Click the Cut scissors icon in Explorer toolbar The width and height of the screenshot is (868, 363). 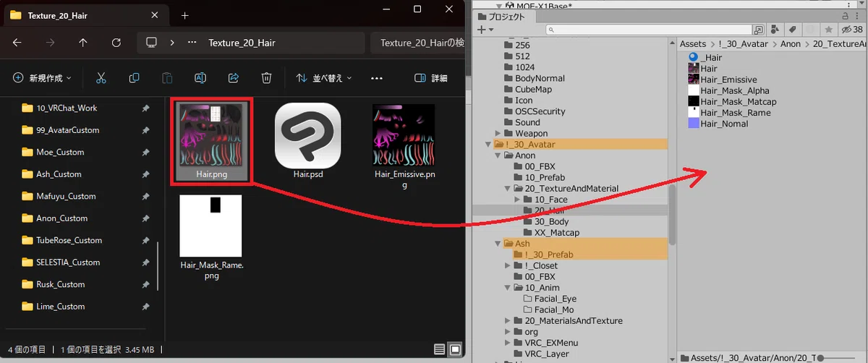click(101, 78)
